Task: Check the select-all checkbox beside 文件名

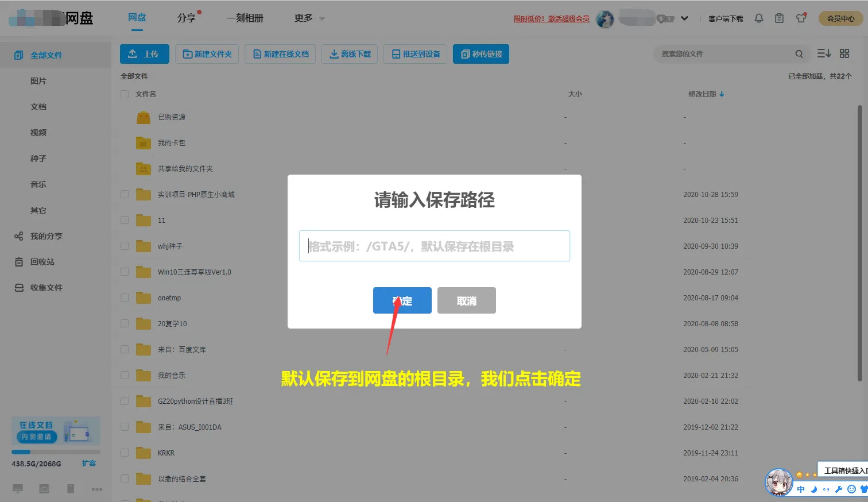Action: click(x=124, y=94)
